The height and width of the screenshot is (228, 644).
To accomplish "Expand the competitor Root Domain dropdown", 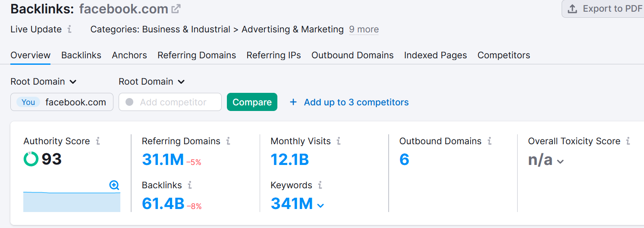I will point(152,82).
